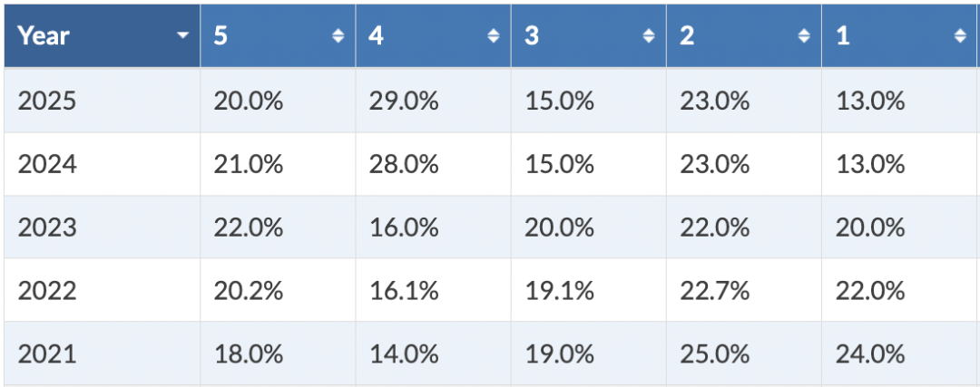This screenshot has width=980, height=387.
Task: Click the 24.0% value for 2021
Action: point(870,354)
